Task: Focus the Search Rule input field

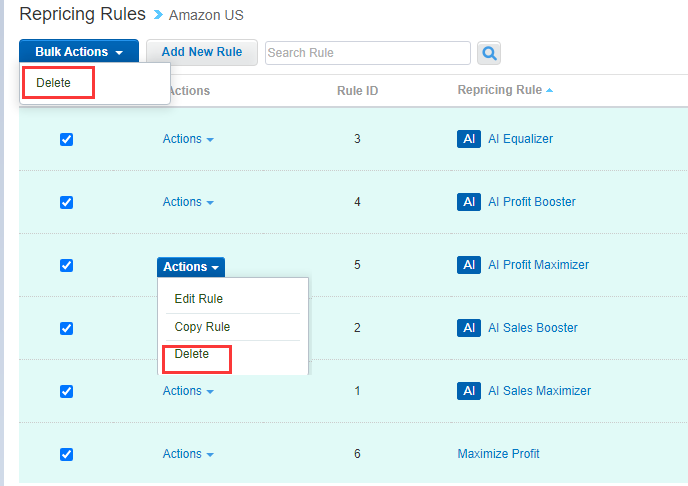Action: click(368, 53)
